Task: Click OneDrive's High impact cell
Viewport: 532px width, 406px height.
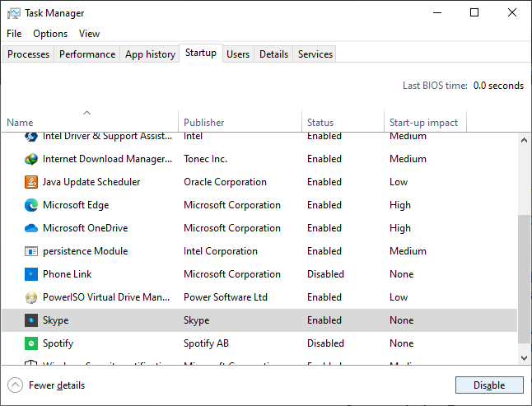Action: [x=400, y=228]
